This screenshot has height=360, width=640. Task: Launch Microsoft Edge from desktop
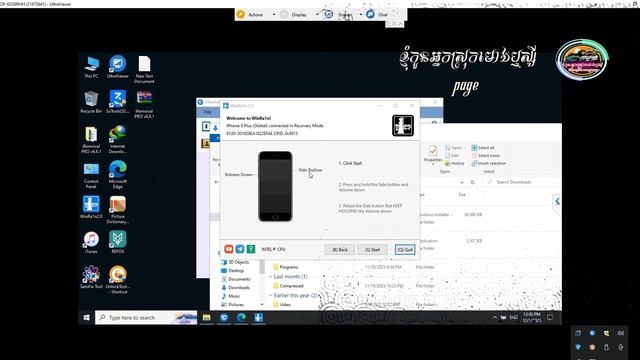118,175
